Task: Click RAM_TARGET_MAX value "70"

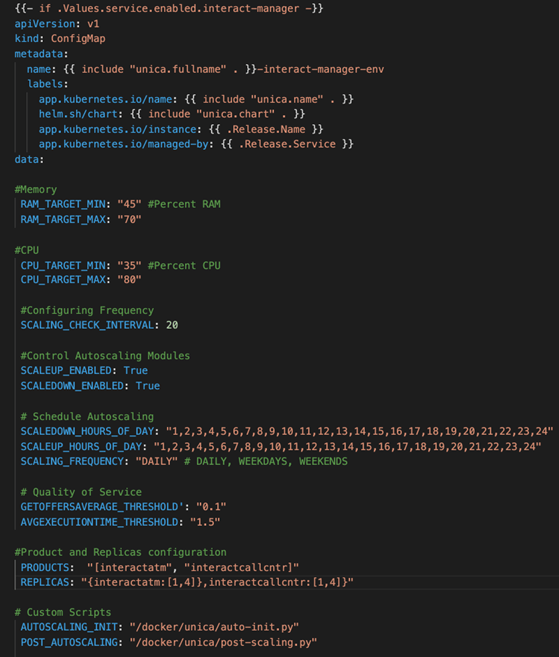Action: pos(129,219)
